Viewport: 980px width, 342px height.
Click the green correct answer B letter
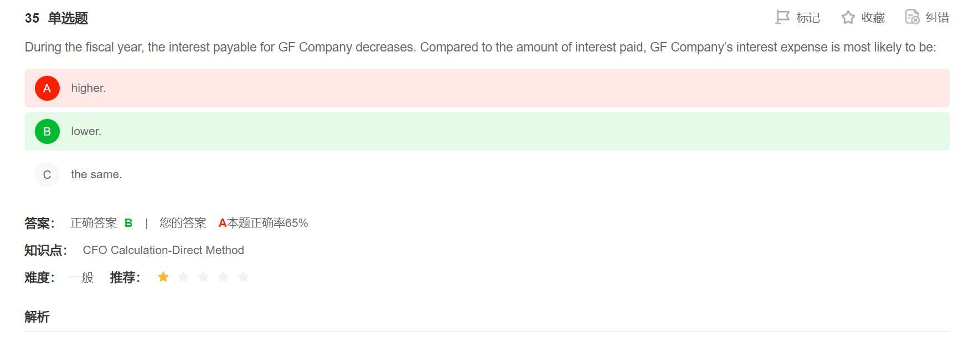click(x=128, y=223)
